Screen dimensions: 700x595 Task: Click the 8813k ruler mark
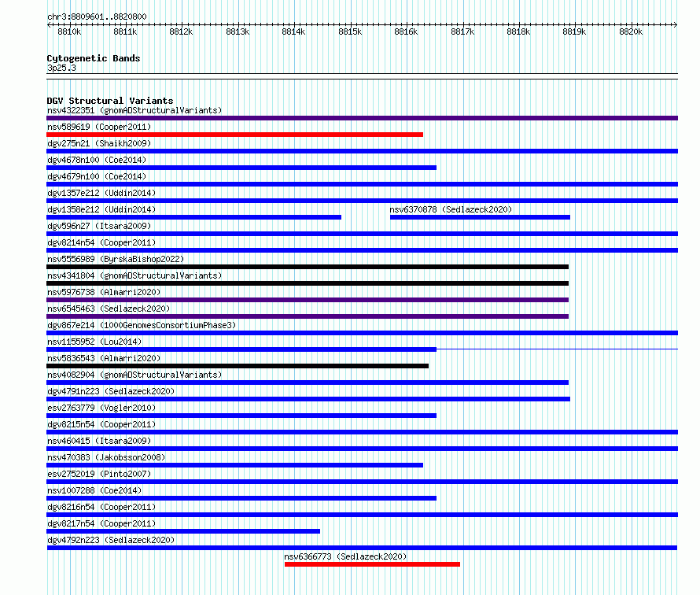(x=238, y=31)
